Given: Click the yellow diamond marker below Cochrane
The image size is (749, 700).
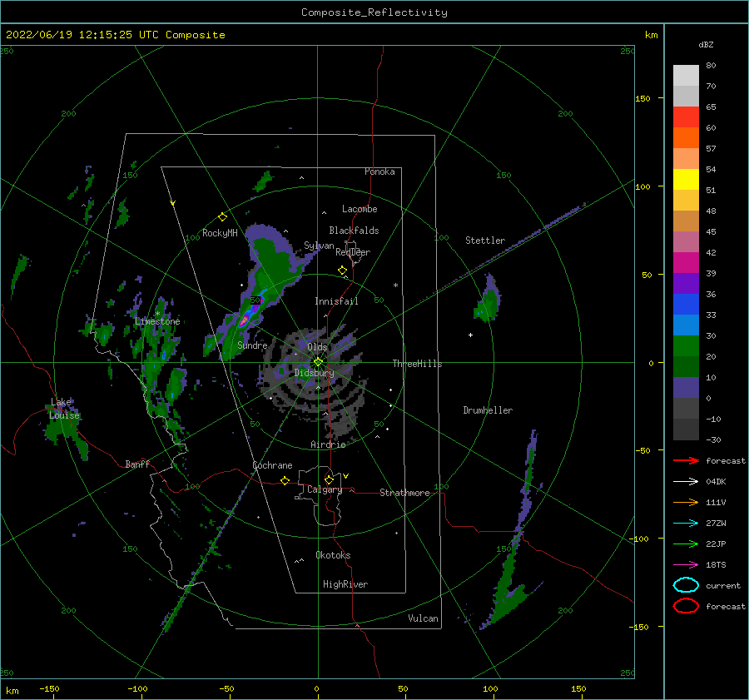Looking at the screenshot, I should pyautogui.click(x=285, y=481).
